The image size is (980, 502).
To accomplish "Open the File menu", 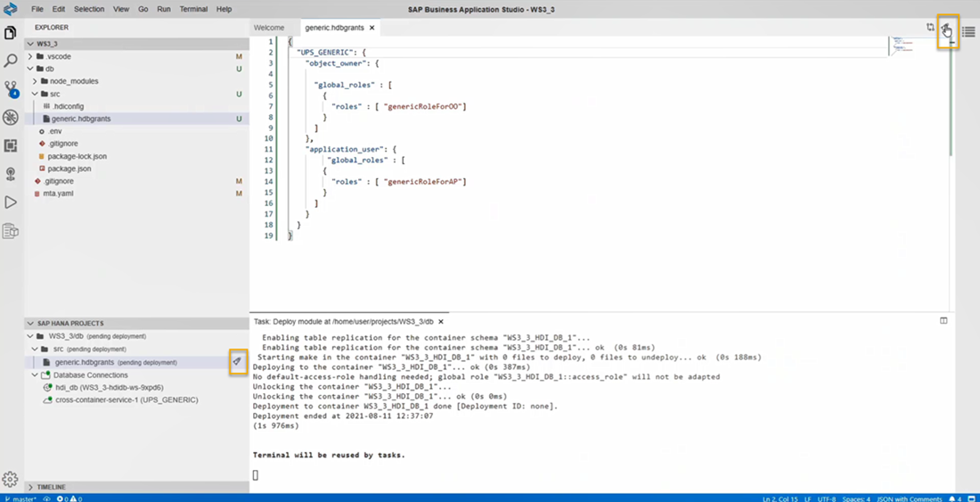I will click(37, 10).
